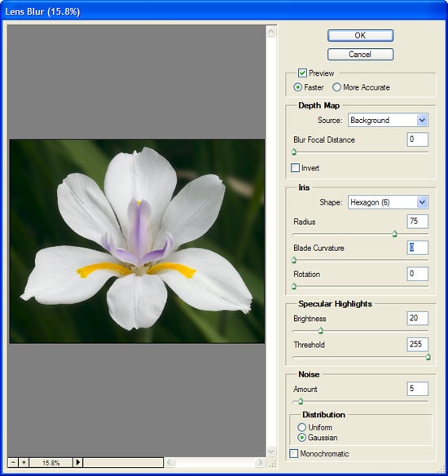Open the Iris Shape dropdown

[x=388, y=202]
